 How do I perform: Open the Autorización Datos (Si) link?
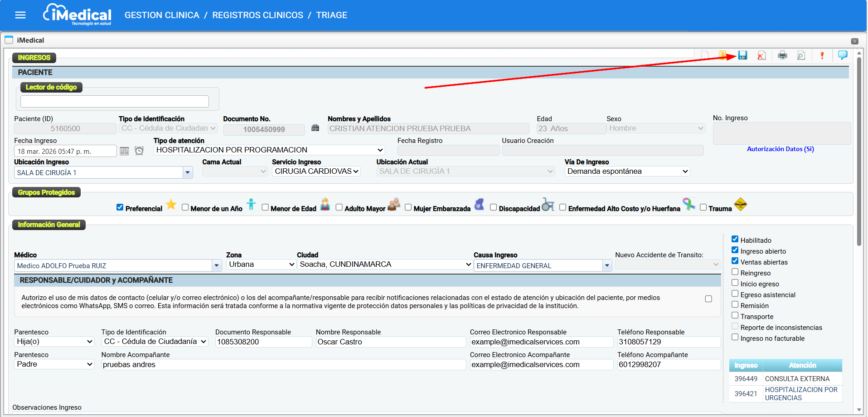tap(780, 149)
